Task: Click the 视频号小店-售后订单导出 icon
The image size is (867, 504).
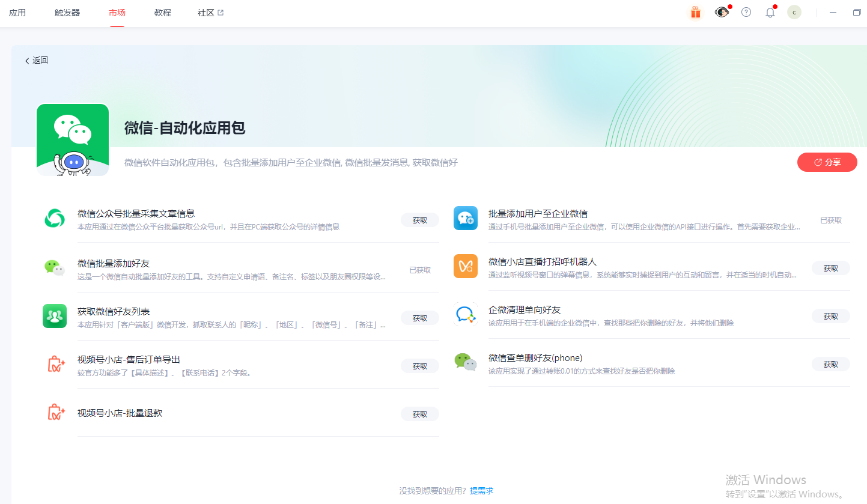Action: click(x=55, y=364)
